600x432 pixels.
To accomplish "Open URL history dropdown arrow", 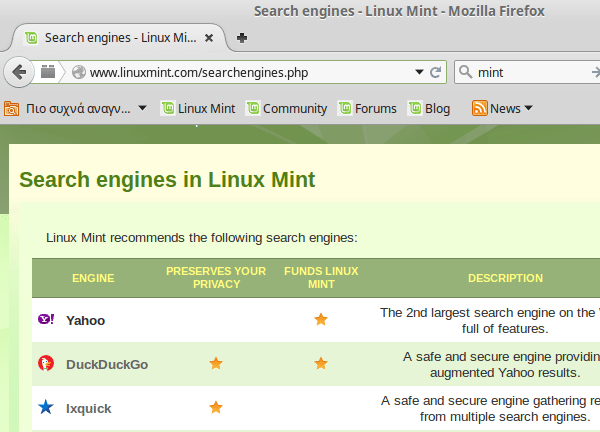I will tap(419, 72).
